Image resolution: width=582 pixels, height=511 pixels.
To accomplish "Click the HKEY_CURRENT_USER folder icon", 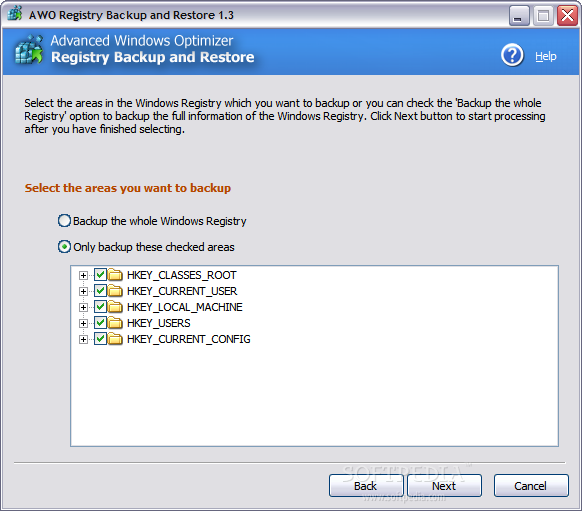I will [115, 291].
